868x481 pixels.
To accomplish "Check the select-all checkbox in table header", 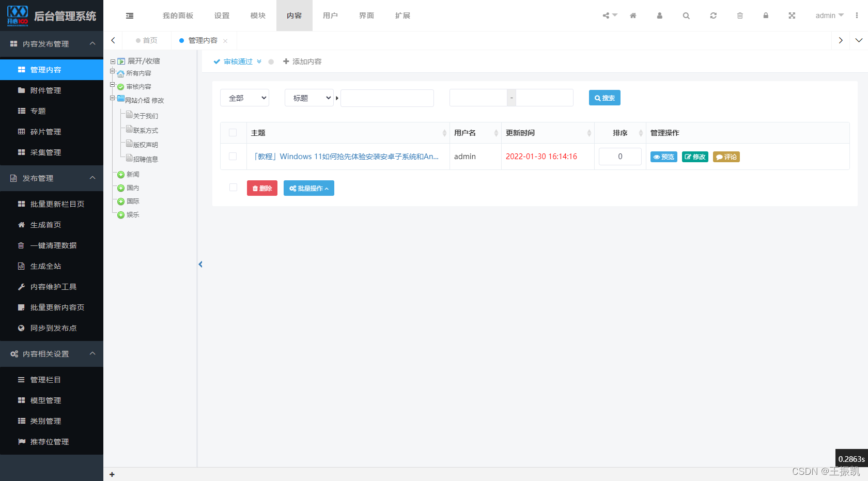I will point(233,133).
